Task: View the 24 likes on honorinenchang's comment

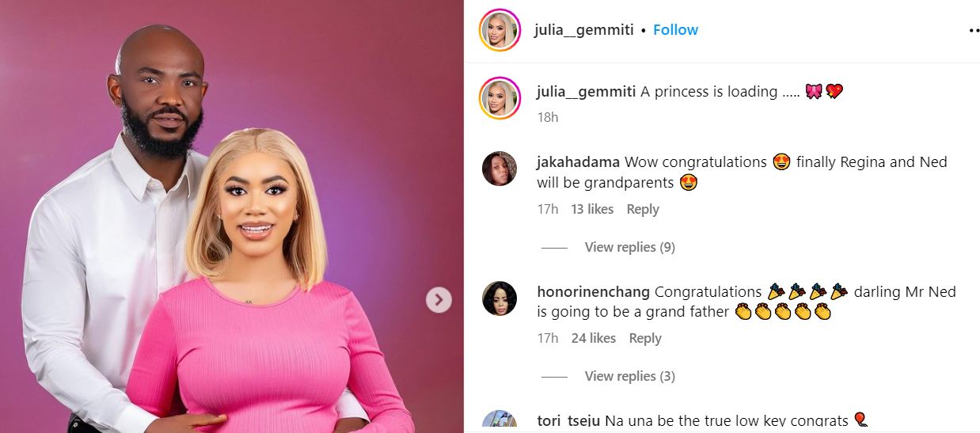Action: 594,338
